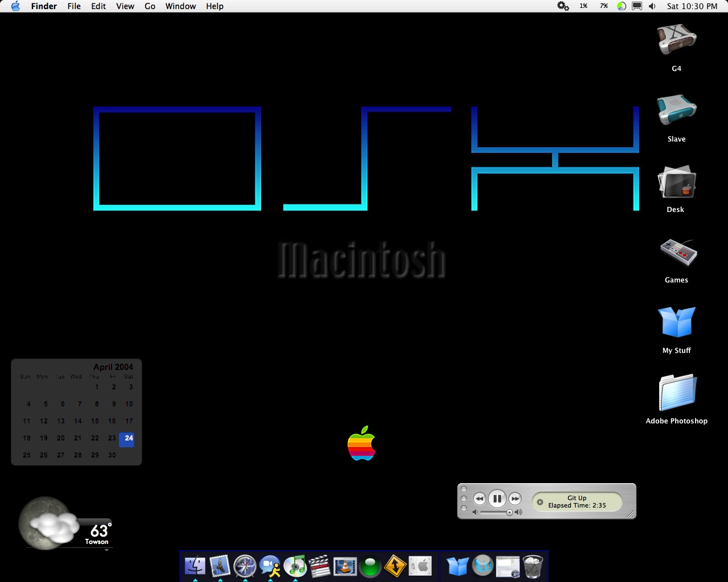Select the Slave drive on desktop
The height and width of the screenshot is (582, 728).
[x=676, y=110]
